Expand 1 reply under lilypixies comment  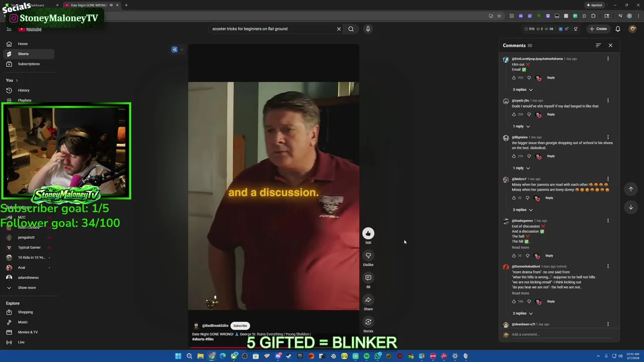521,168
